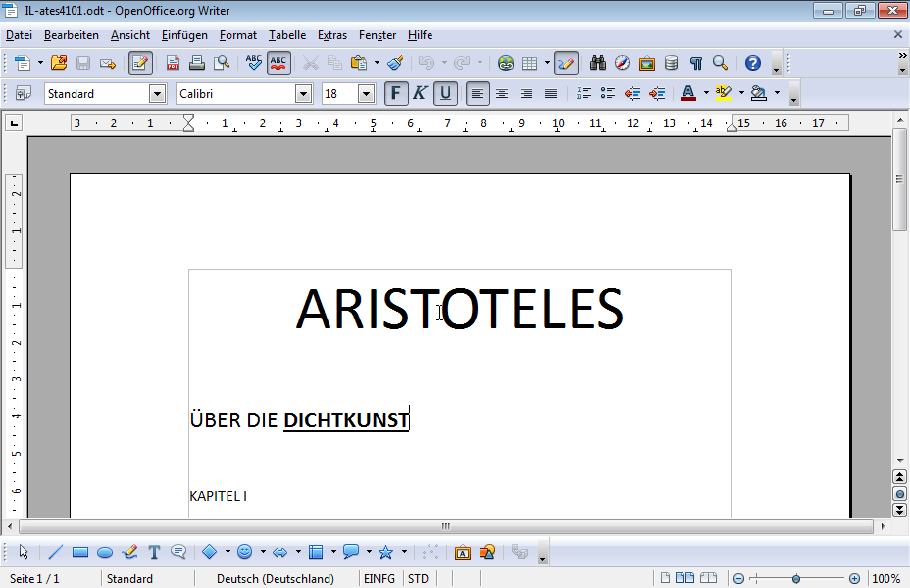Toggle Show Draw Functions button
Screen dimensions: 910x588
566,63
